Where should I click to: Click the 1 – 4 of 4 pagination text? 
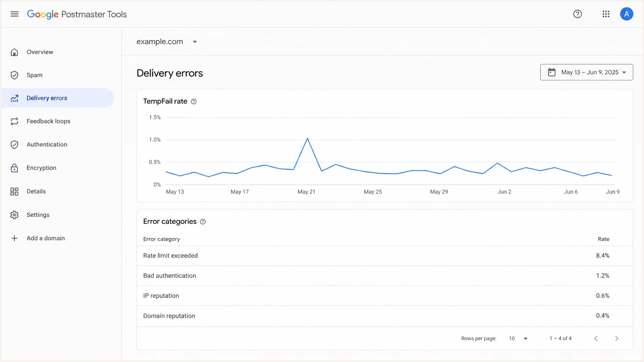[x=560, y=339]
